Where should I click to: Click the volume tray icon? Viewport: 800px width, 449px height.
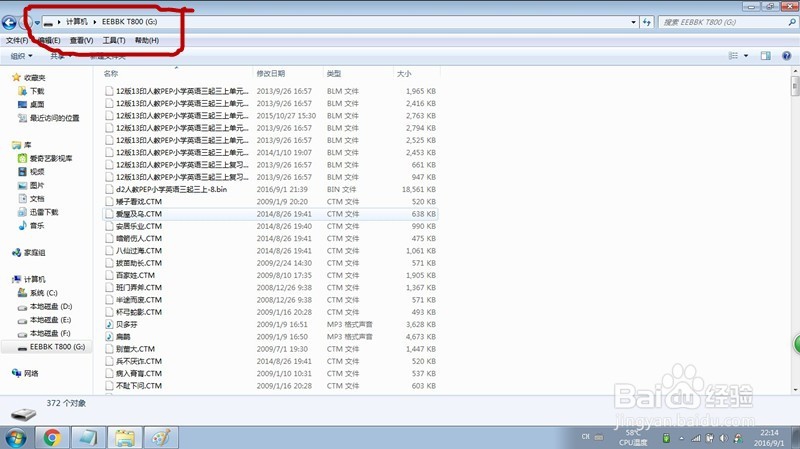click(723, 438)
